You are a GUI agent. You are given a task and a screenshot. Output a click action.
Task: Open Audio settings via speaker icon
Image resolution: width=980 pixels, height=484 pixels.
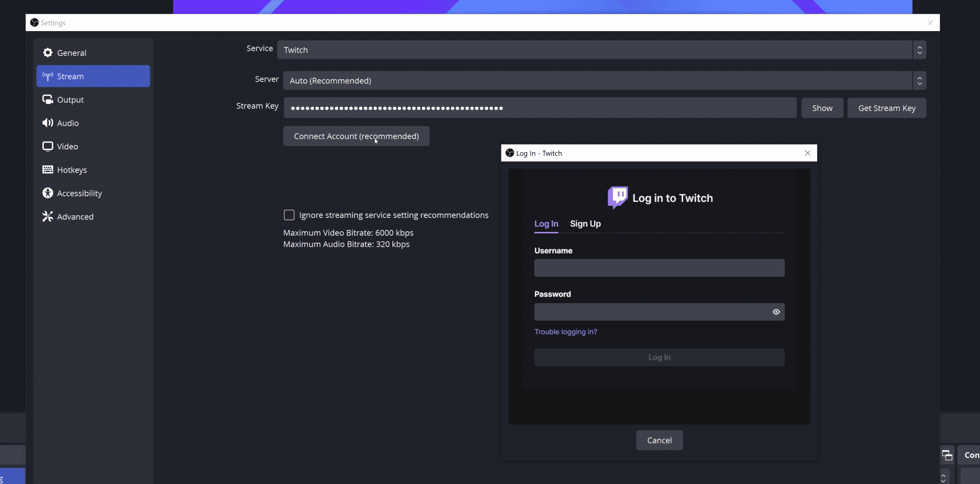pyautogui.click(x=47, y=123)
